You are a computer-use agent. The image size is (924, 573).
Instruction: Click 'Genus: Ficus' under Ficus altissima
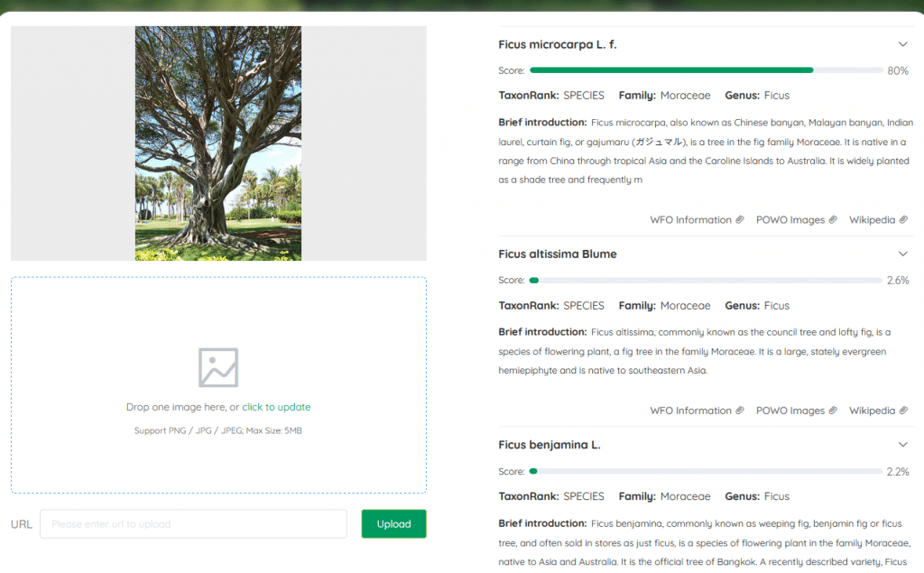[x=757, y=305]
